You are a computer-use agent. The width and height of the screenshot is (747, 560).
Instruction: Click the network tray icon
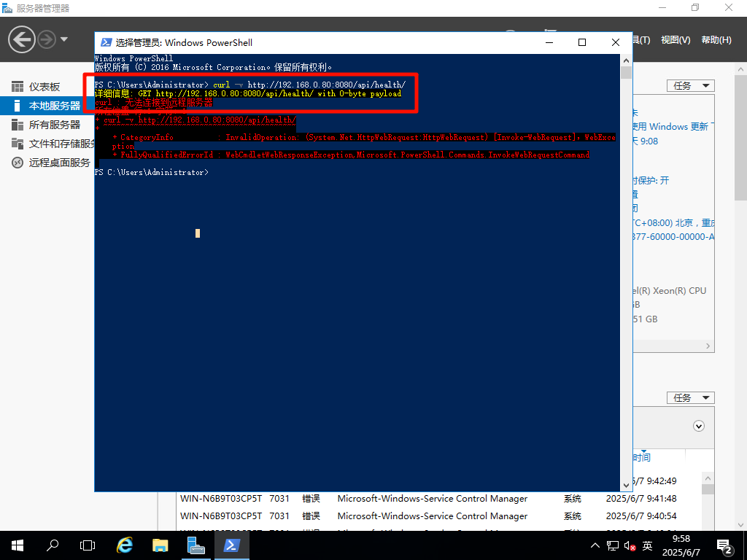click(x=613, y=545)
